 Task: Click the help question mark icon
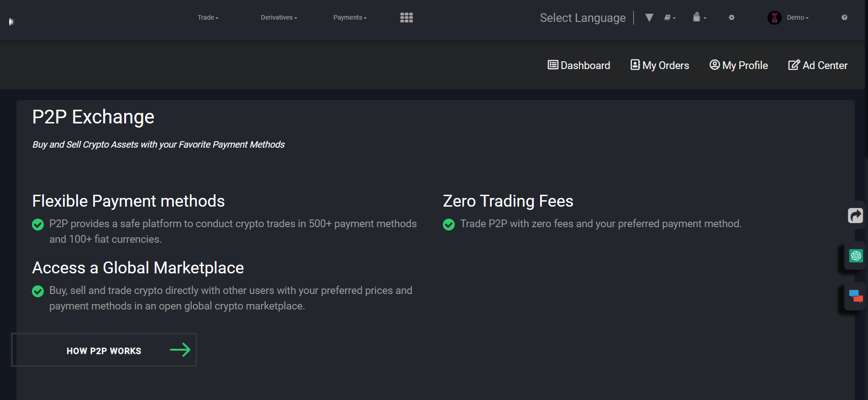click(844, 17)
